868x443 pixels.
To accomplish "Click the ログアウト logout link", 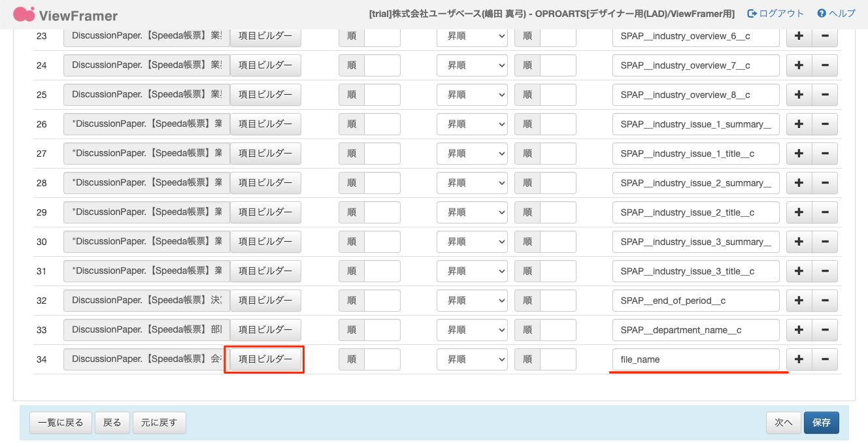I will click(776, 14).
